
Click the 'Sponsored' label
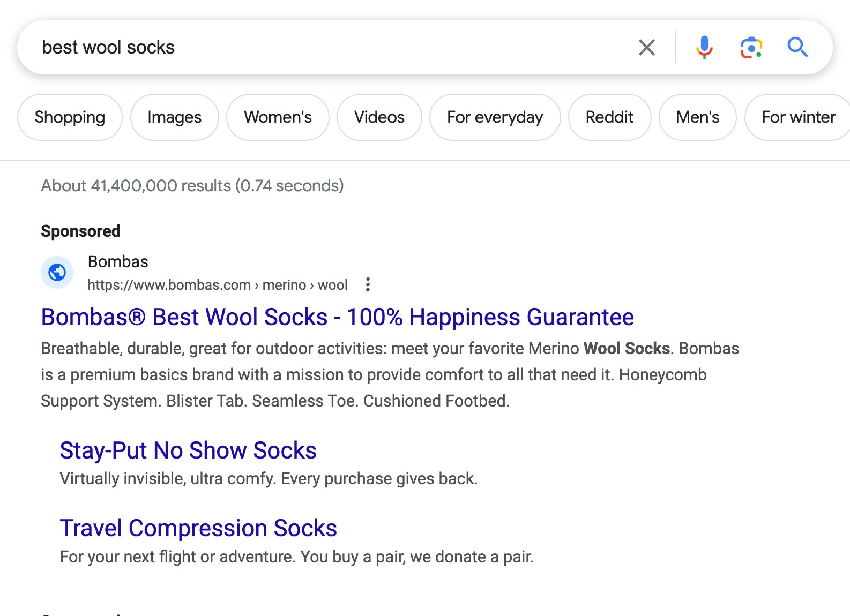pos(80,231)
